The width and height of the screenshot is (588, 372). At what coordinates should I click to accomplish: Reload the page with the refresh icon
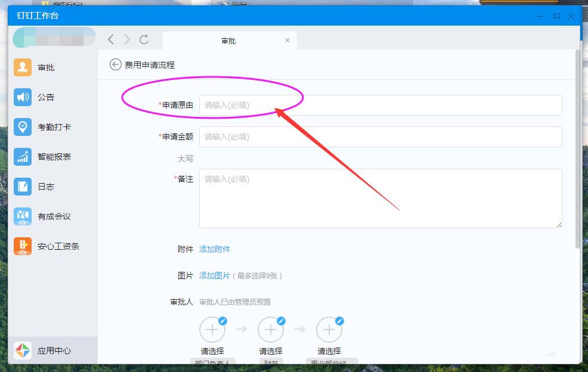[144, 39]
